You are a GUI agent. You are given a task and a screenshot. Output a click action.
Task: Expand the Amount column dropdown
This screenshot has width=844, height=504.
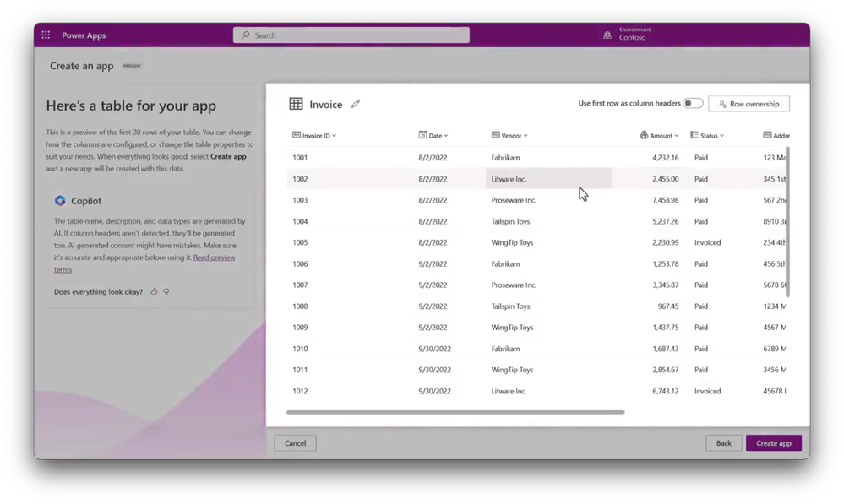676,136
